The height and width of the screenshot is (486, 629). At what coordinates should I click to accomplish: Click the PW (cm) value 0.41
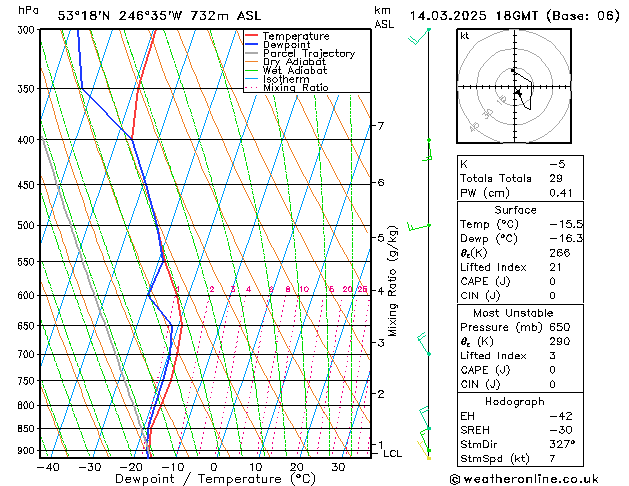(561, 193)
